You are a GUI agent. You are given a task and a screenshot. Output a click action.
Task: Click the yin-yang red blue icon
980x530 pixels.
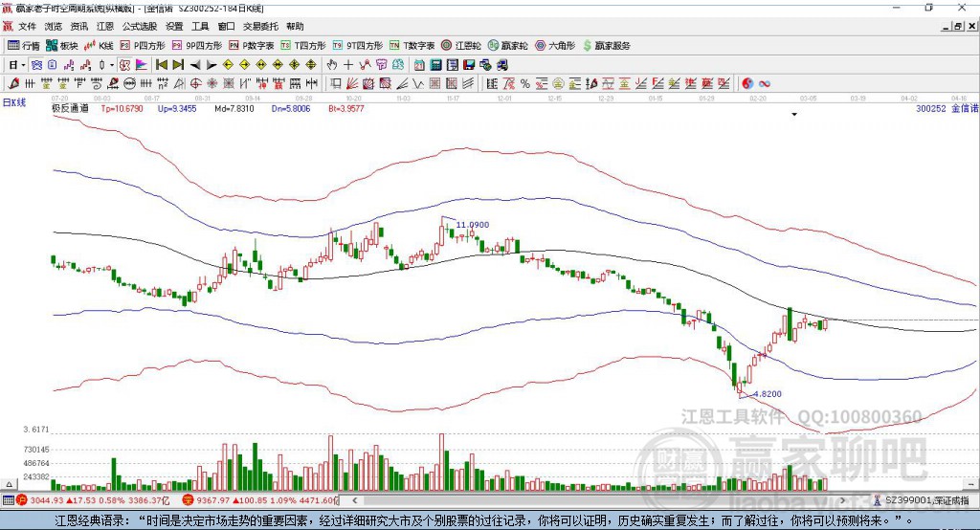coord(747,83)
